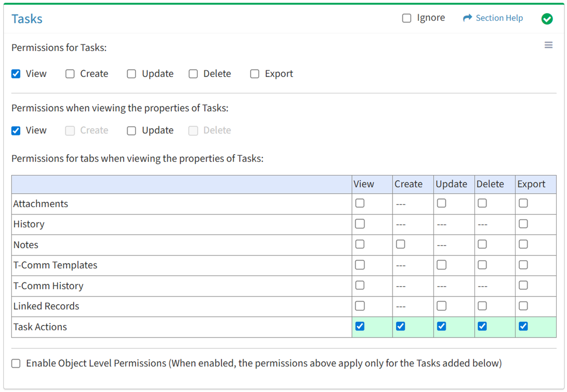Screen dimensions: 567x392
Task: Enable Object Level Permissions checkbox
Action: click(16, 363)
